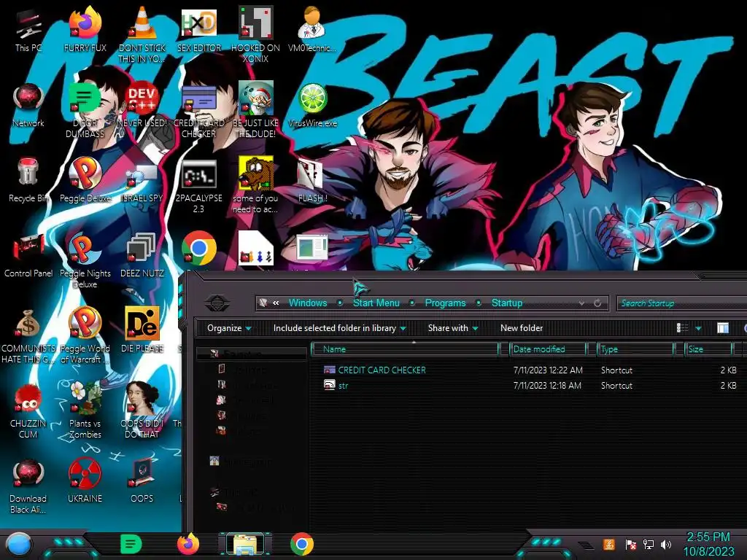747x560 pixels.
Task: Launch CHUZZIN CUM red fuzzball icon
Action: tap(28, 411)
